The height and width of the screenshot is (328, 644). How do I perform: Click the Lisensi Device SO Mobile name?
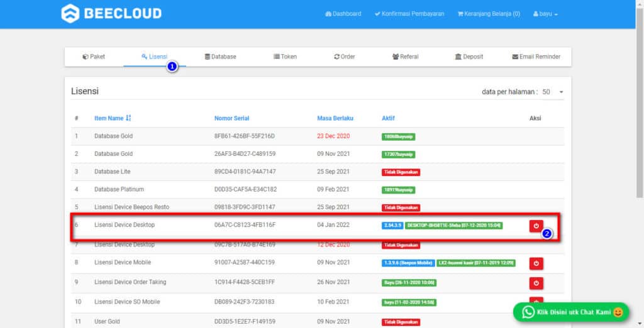pyautogui.click(x=127, y=302)
